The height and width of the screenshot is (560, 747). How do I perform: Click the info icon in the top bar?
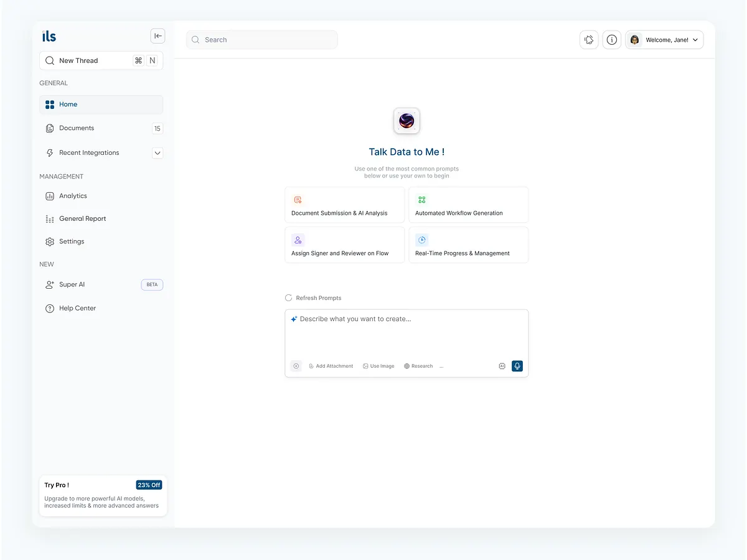click(x=611, y=39)
